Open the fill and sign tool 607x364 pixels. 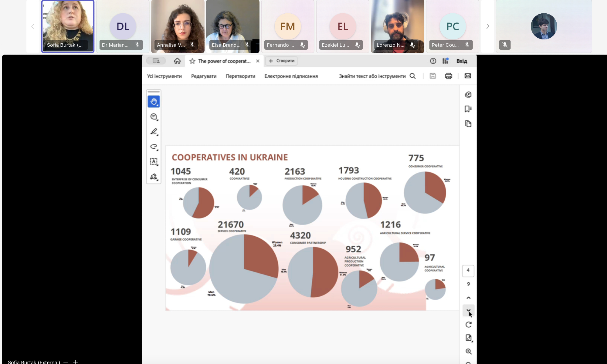tap(154, 177)
